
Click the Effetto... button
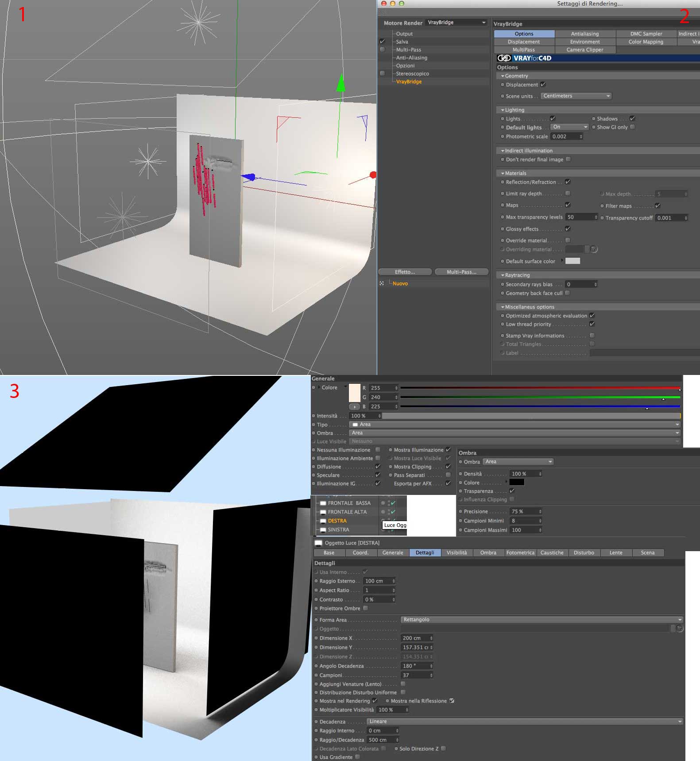click(405, 272)
